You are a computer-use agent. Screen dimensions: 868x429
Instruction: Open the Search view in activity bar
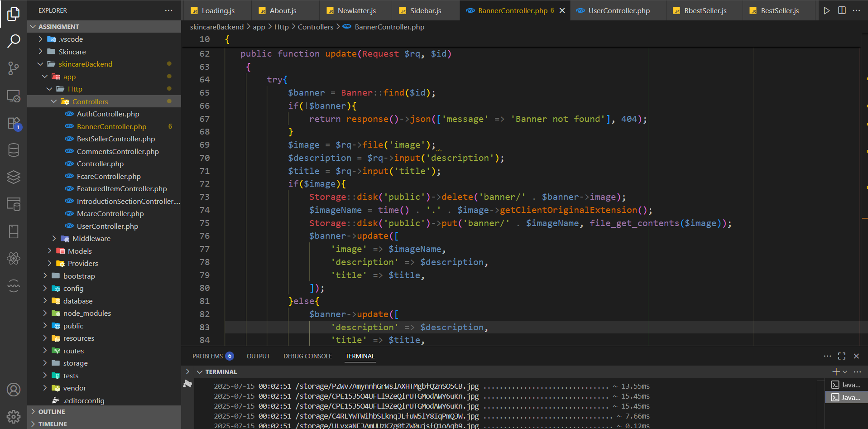[14, 41]
